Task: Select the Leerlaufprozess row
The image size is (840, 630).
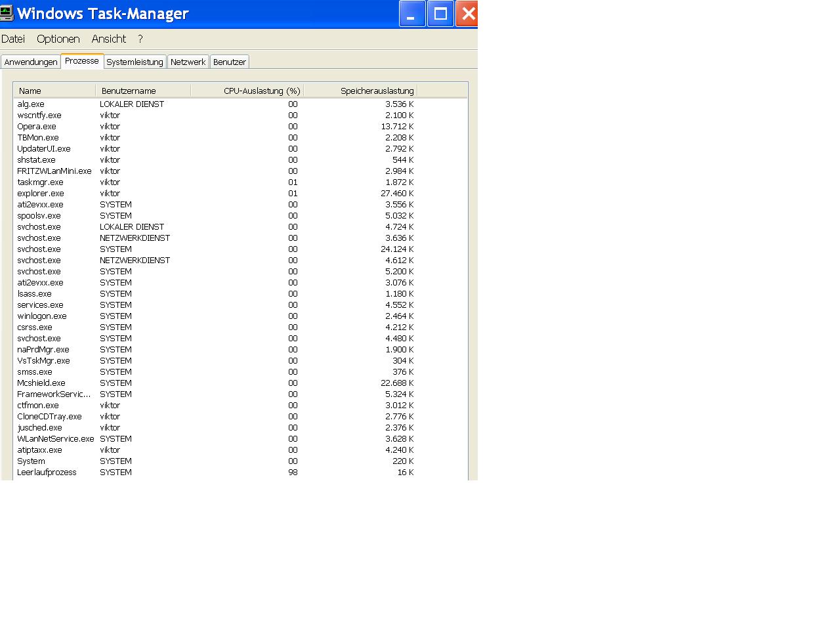Action: pos(240,472)
